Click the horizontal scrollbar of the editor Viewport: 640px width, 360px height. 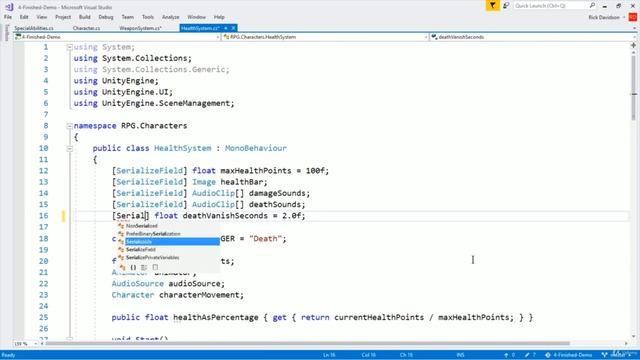(x=308, y=344)
